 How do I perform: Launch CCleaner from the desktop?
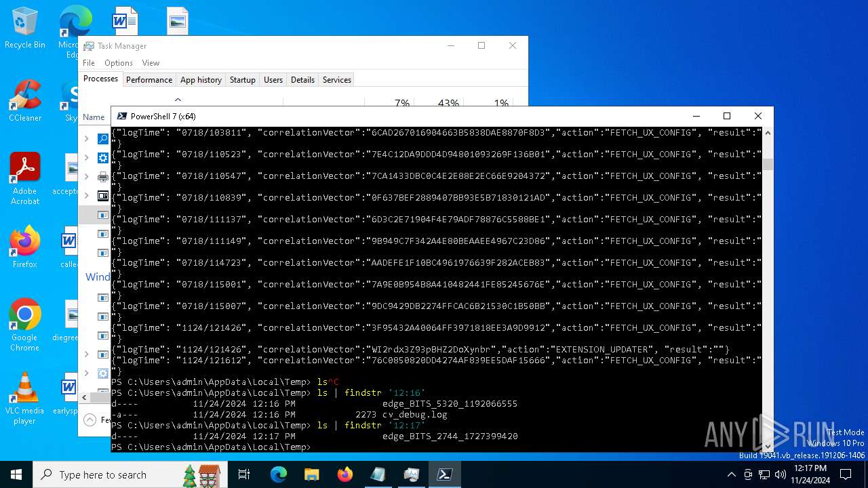[x=25, y=102]
